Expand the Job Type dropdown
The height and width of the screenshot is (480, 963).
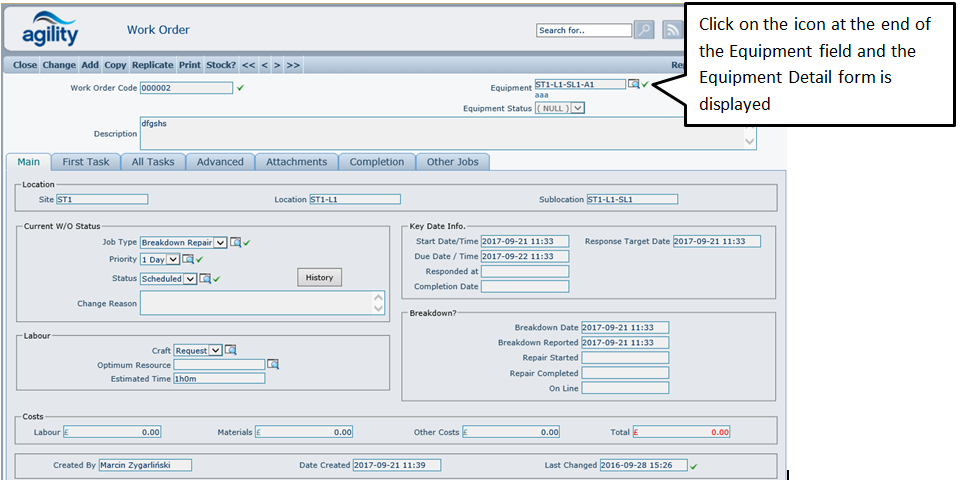click(x=220, y=242)
